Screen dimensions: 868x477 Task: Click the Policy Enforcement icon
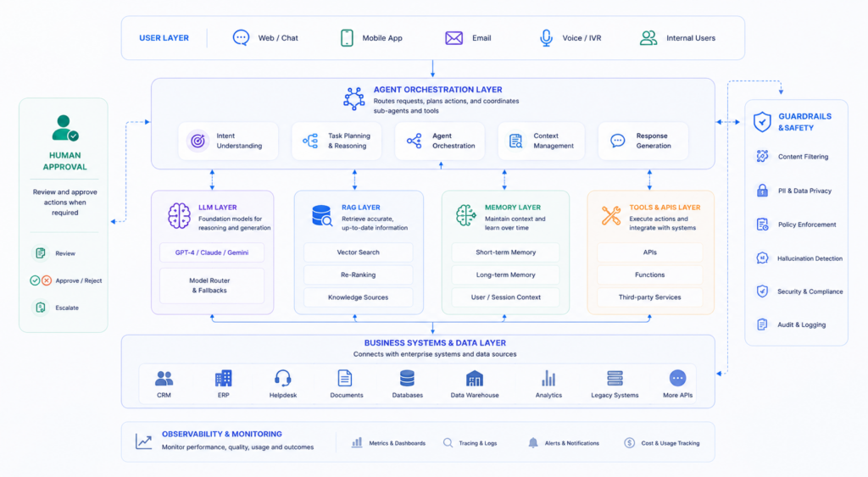[762, 225]
